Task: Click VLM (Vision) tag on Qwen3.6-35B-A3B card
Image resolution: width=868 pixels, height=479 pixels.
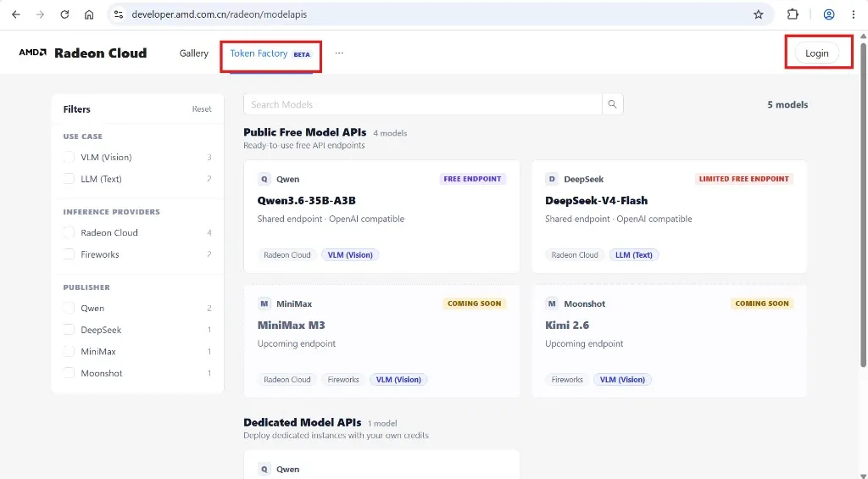Action: pyautogui.click(x=350, y=254)
